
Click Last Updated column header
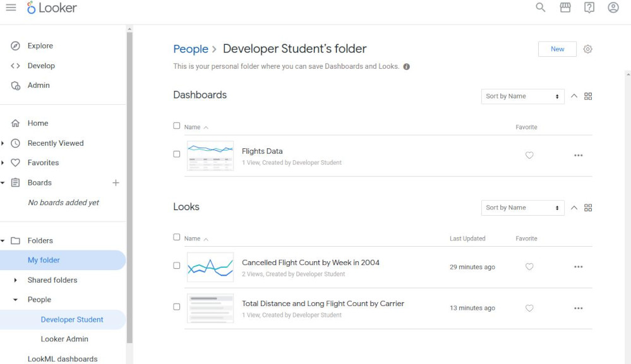click(x=467, y=238)
